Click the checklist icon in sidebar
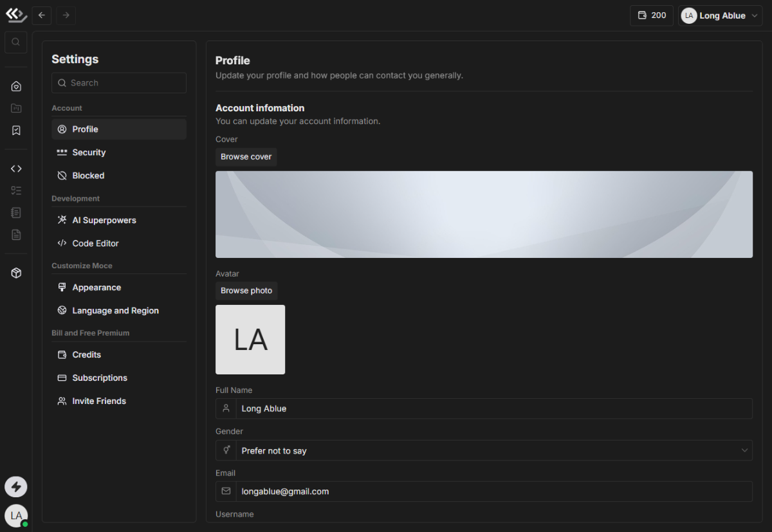 [x=16, y=190]
